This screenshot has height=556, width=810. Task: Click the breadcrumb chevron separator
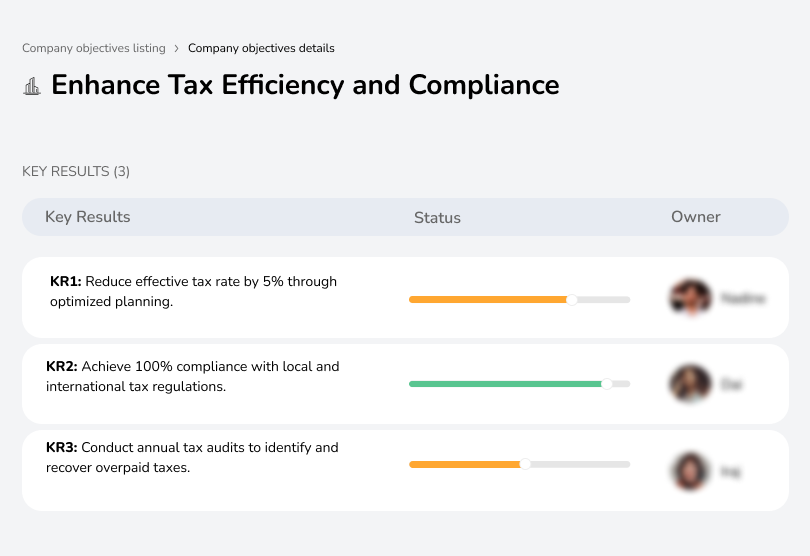pyautogui.click(x=177, y=49)
